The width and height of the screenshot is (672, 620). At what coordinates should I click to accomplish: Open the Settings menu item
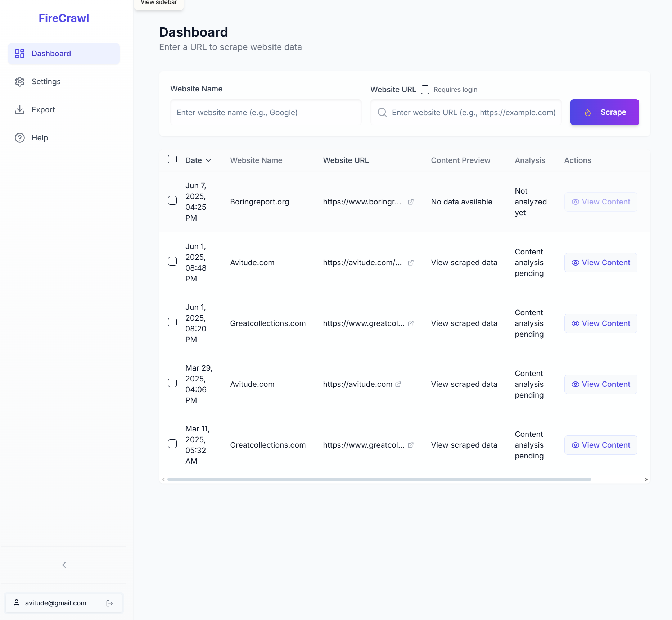(x=64, y=82)
